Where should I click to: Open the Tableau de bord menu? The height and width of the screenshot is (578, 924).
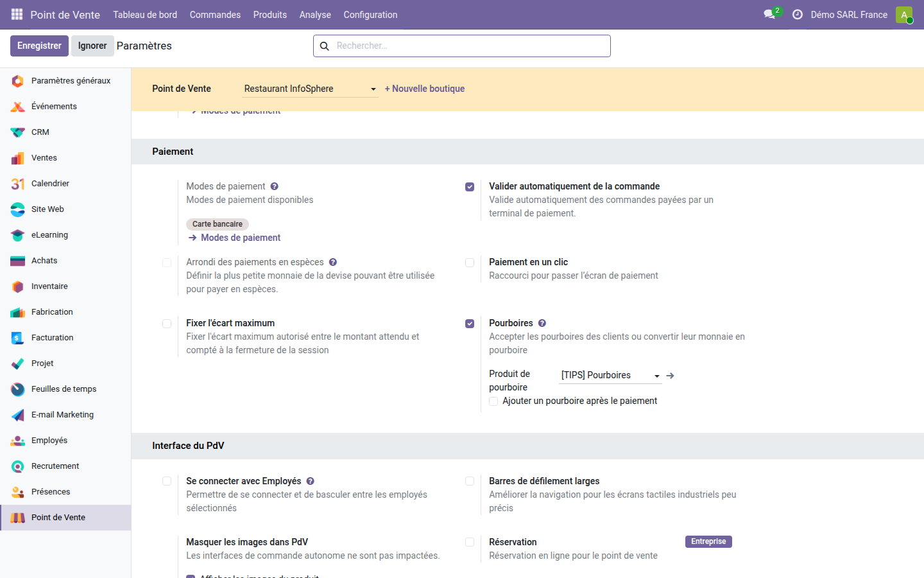pos(145,15)
